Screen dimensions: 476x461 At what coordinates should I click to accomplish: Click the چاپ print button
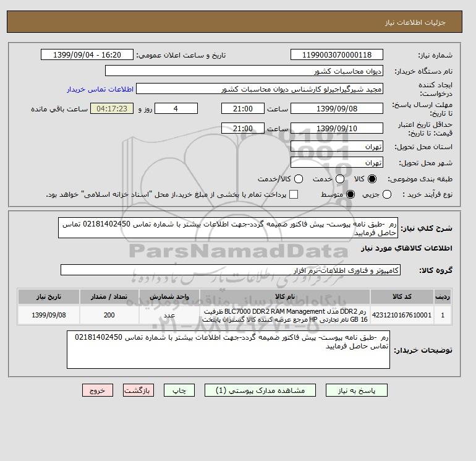tap(179, 390)
